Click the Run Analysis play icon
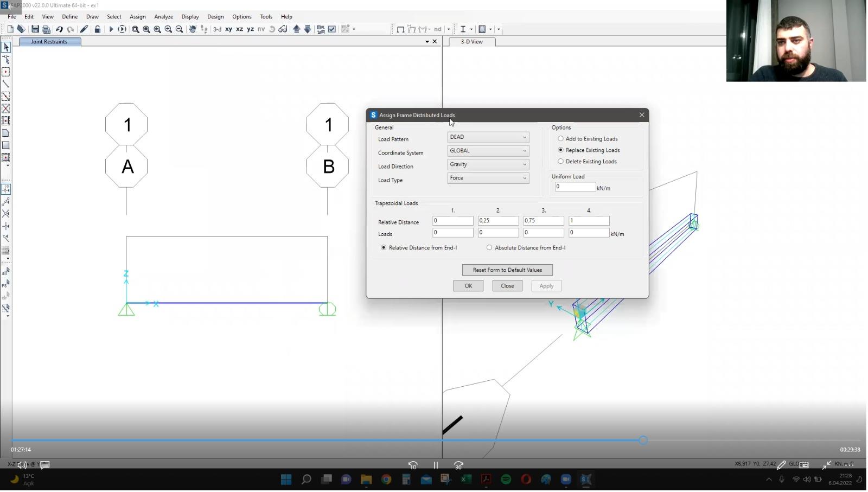This screenshot has height=492, width=868. pos(111,29)
